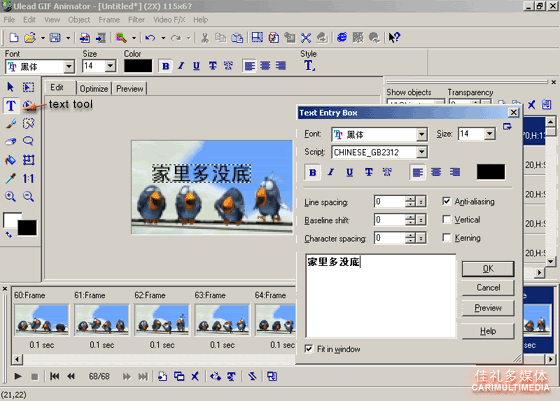
Task: Toggle Underline in Text Entry Box
Action: tap(350, 172)
